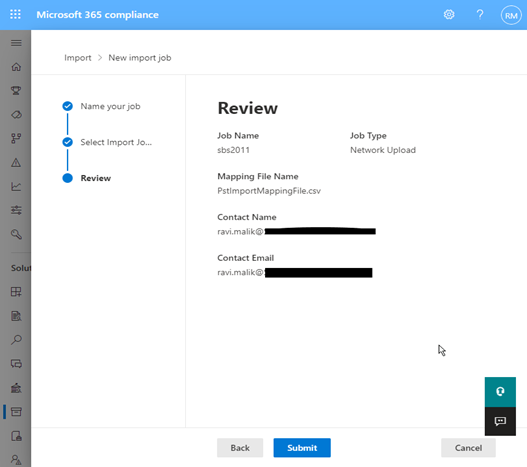
Task: Click the sbs2011 job name value
Action: 233,150
